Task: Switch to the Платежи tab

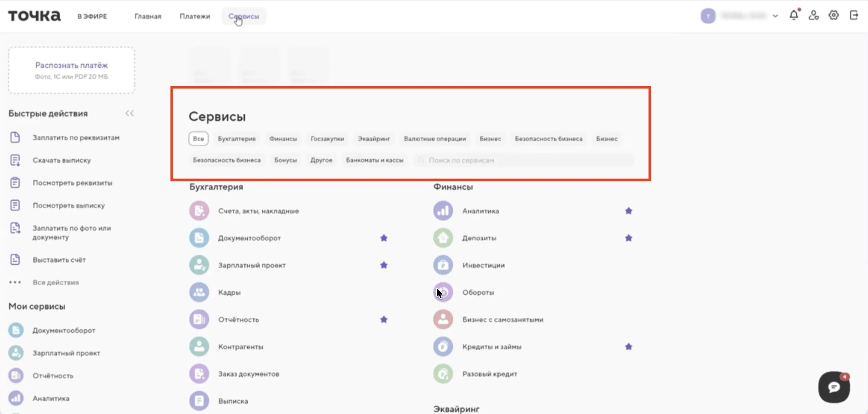Action: [195, 16]
